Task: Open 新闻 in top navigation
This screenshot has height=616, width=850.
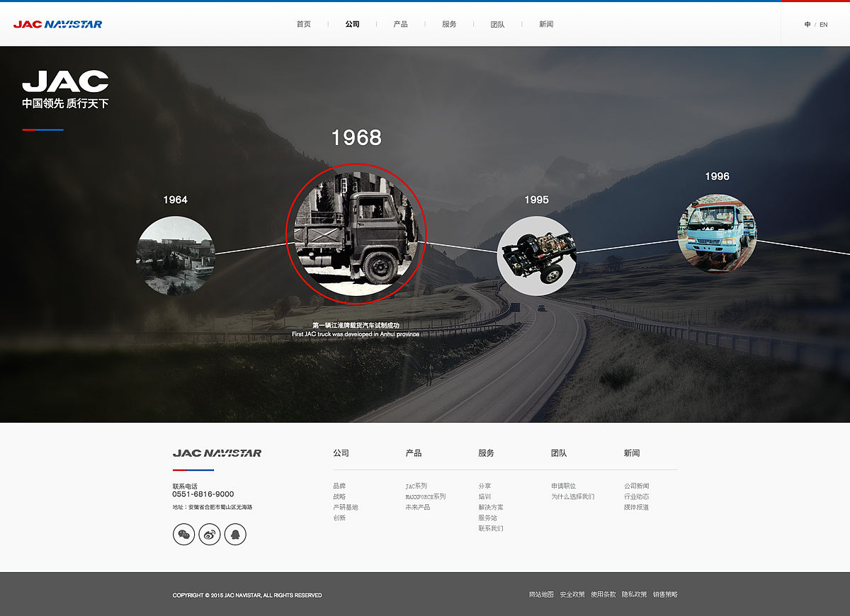Action: point(546,24)
